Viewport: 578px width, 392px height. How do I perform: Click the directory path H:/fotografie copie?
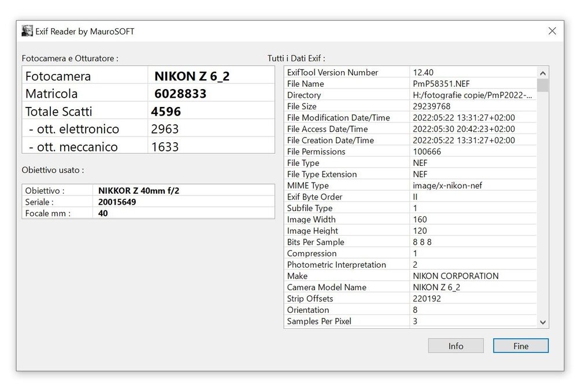point(472,95)
